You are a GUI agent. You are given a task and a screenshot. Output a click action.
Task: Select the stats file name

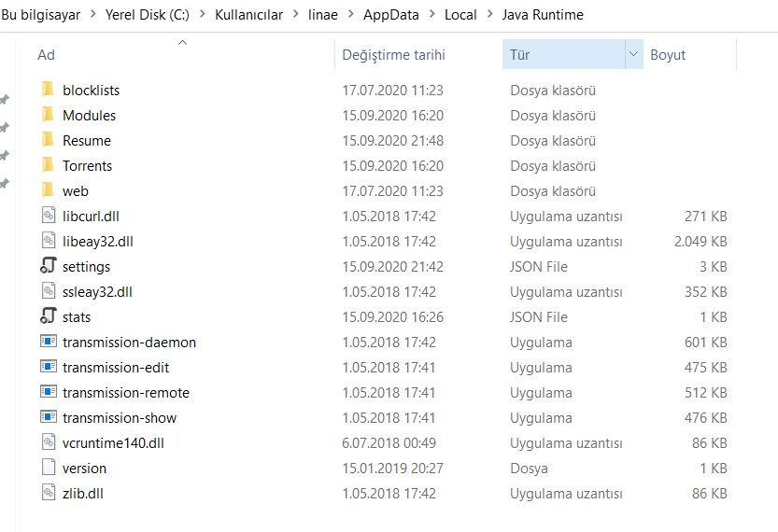[x=77, y=316]
